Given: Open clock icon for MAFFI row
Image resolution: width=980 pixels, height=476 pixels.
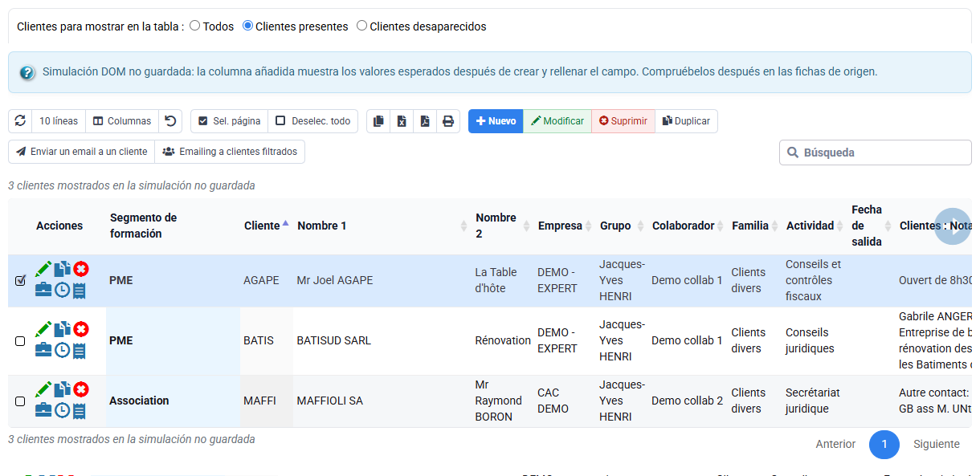Looking at the screenshot, I should pos(62,410).
